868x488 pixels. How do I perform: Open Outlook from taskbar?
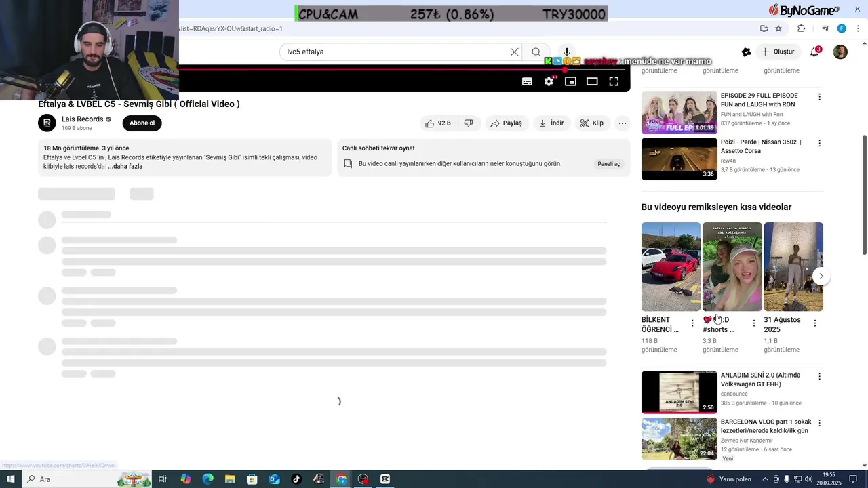tap(274, 479)
